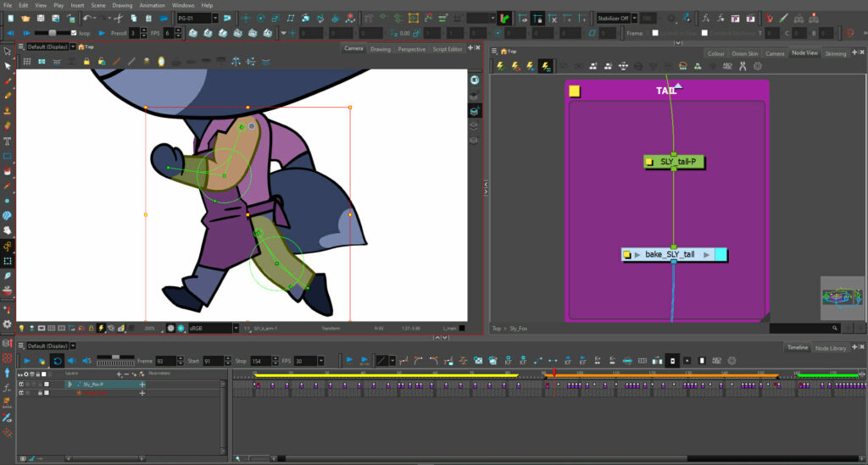Switch to the Onion Skin tab

coord(744,53)
